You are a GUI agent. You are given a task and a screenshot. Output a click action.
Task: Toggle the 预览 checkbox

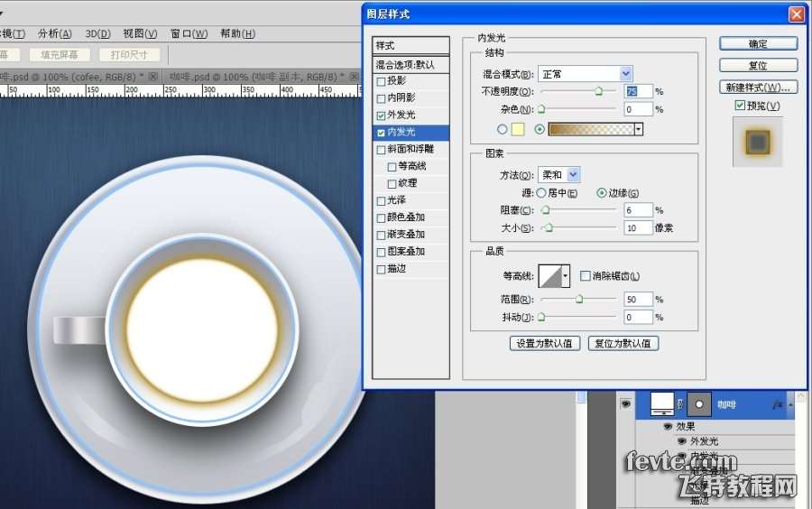(x=740, y=106)
